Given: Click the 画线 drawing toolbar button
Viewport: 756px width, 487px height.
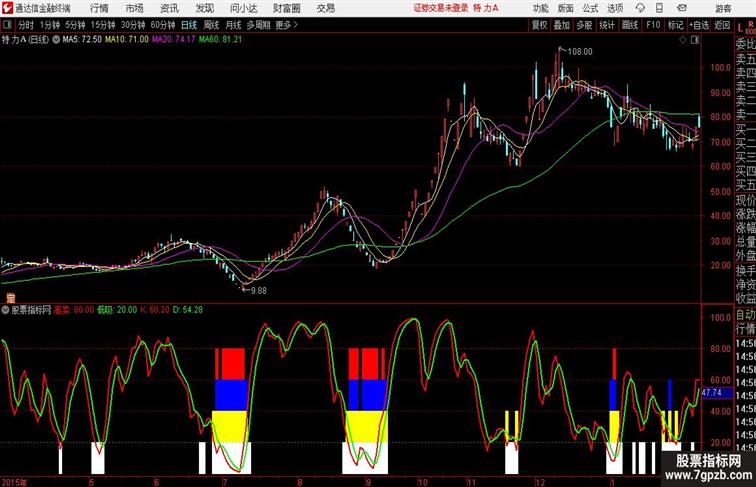Looking at the screenshot, I should click(630, 25).
